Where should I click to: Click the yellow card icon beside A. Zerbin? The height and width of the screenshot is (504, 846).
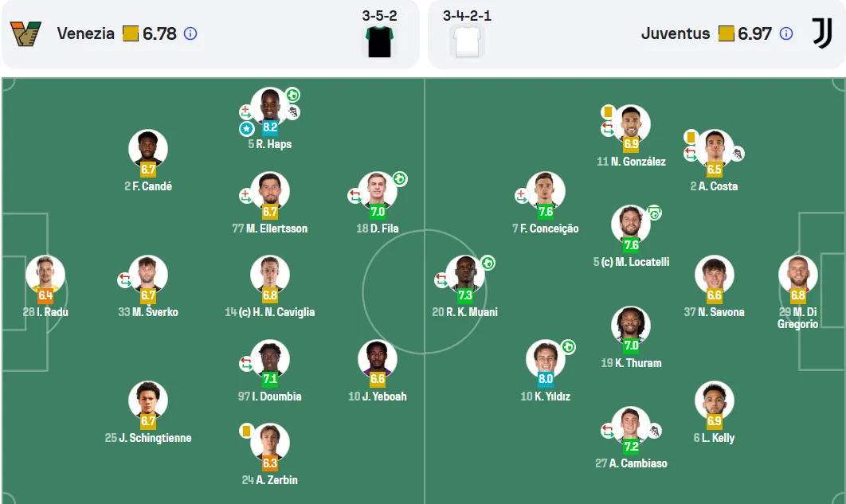click(246, 431)
